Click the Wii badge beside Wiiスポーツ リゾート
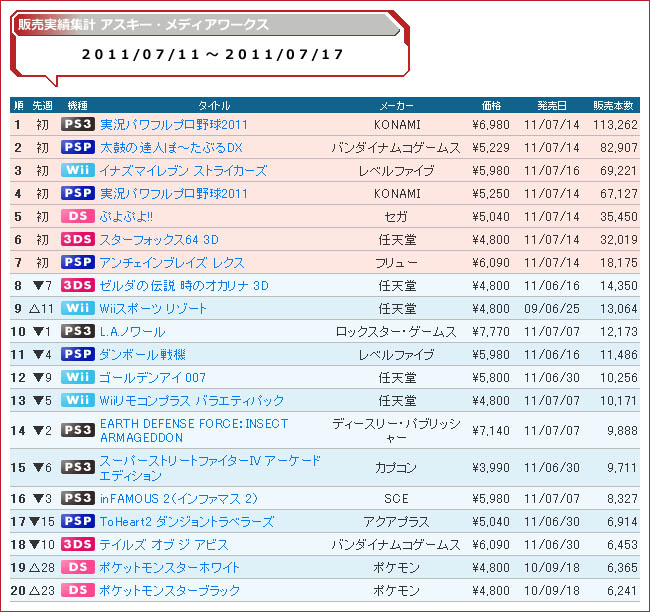Image resolution: width=650 pixels, height=612 pixels. (78, 308)
